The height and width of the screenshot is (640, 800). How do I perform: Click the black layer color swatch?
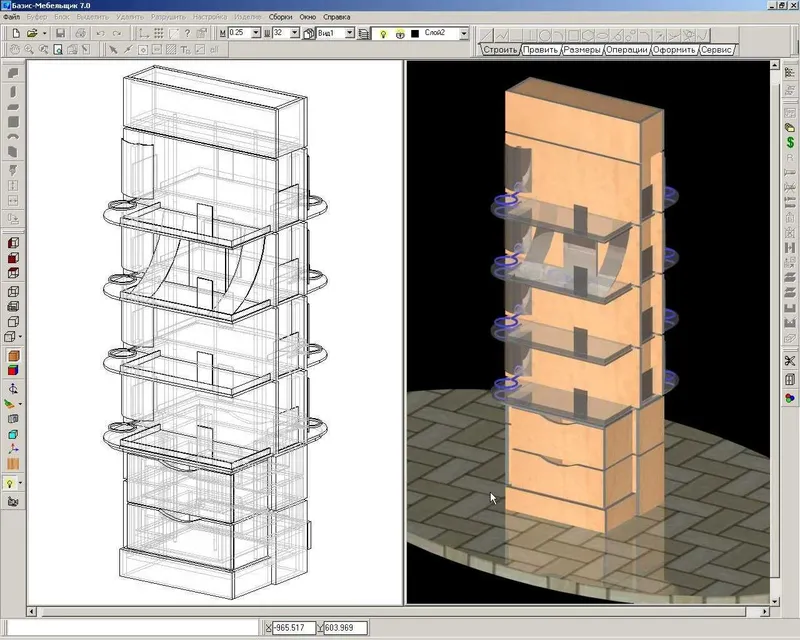(415, 34)
